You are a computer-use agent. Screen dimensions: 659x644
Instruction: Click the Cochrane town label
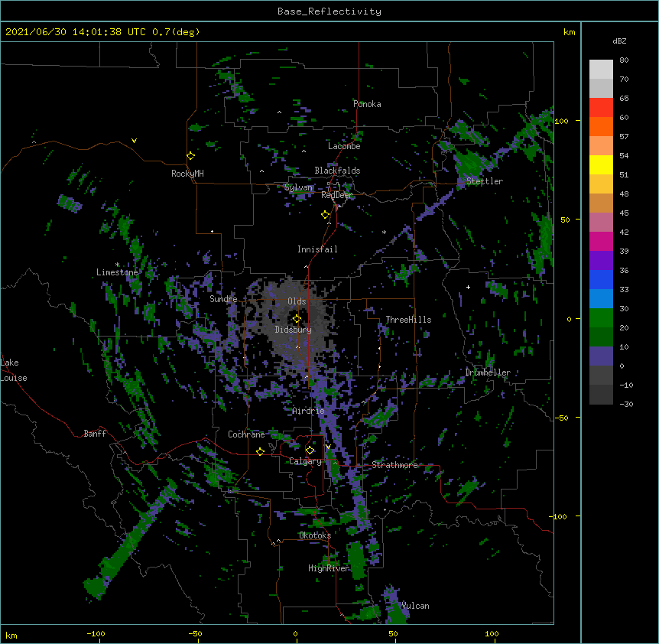pos(246,434)
